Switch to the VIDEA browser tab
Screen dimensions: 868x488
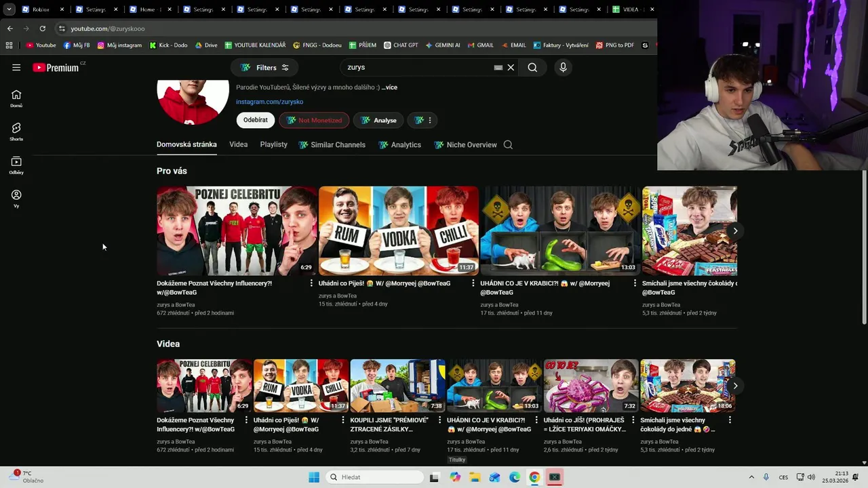tap(633, 9)
